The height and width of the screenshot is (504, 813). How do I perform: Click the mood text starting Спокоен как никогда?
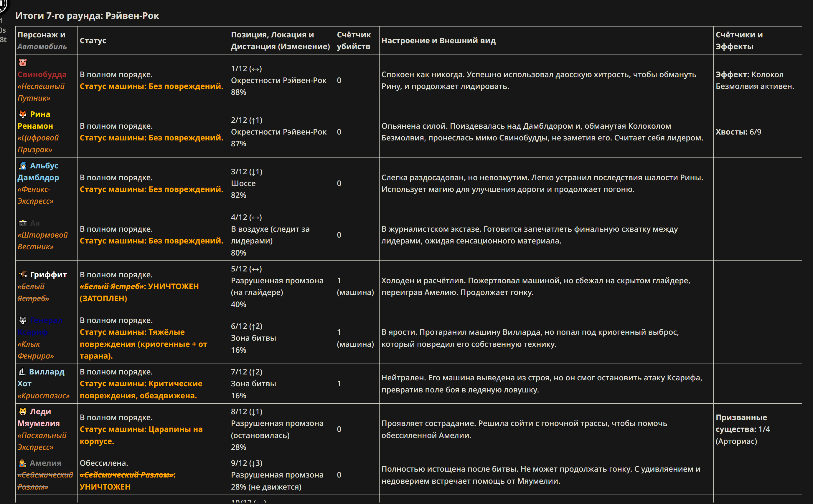click(539, 80)
